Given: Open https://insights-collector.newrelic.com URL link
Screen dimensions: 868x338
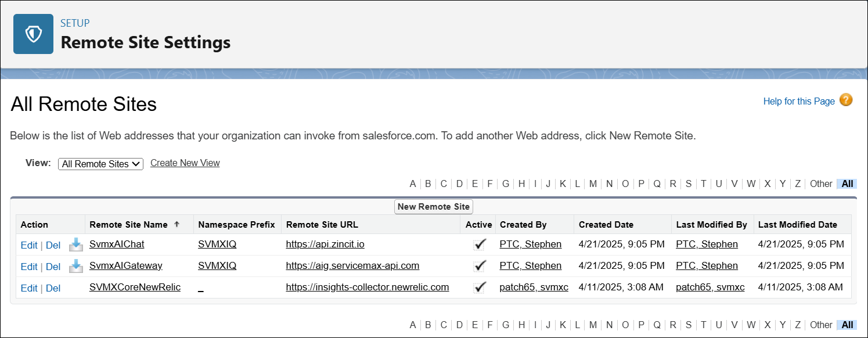Looking at the screenshot, I should coord(368,287).
